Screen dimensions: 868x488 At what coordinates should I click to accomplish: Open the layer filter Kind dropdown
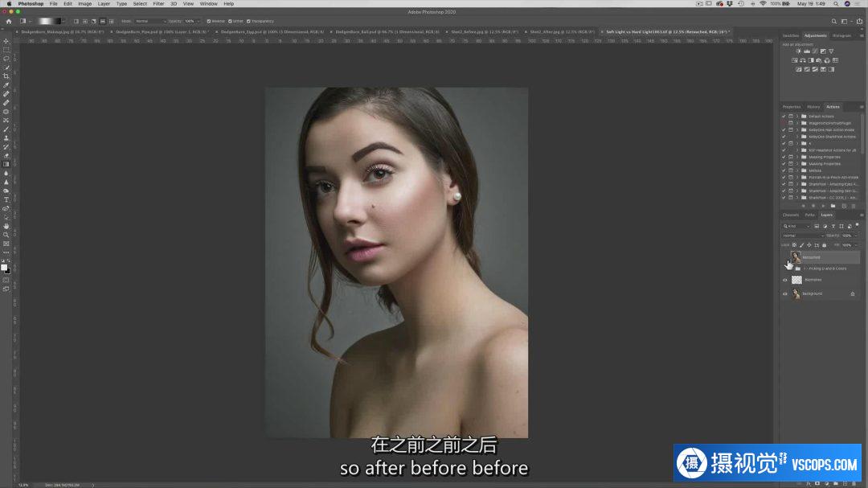pyautogui.click(x=796, y=226)
